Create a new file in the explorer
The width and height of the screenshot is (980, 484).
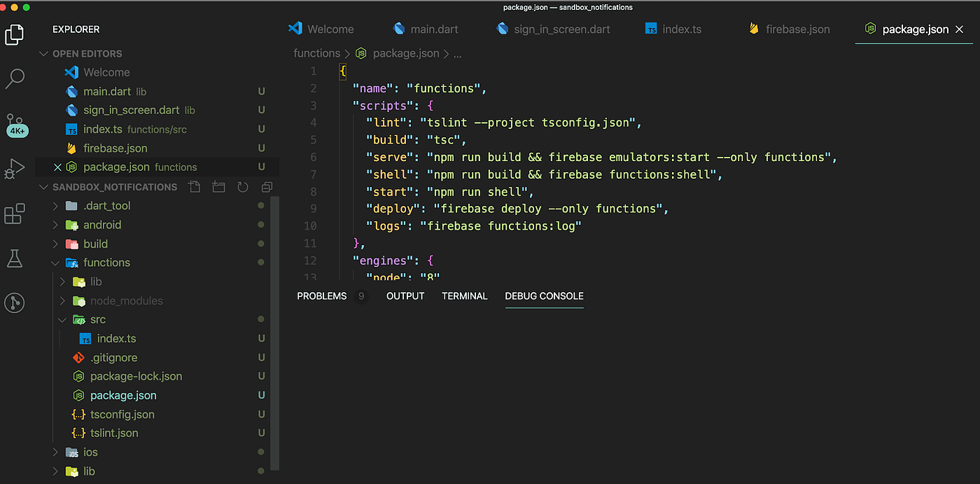click(x=194, y=187)
